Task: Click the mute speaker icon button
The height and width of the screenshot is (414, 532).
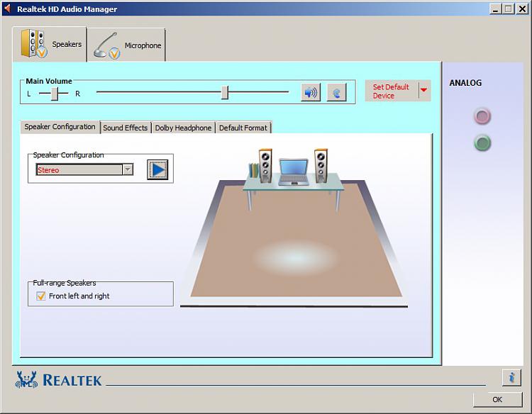Action: [311, 92]
